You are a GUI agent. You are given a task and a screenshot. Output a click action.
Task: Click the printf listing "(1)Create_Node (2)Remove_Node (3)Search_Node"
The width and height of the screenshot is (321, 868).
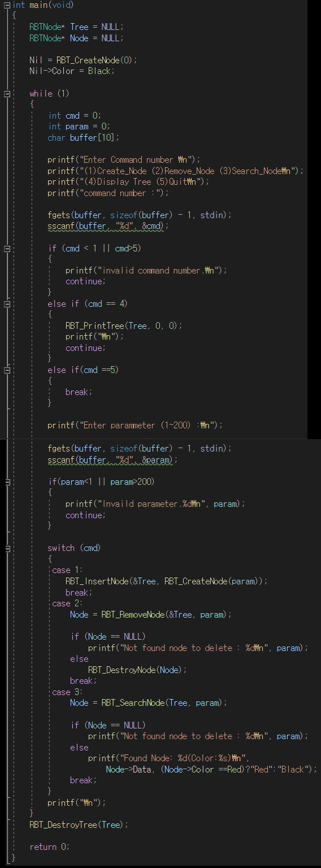coord(176,171)
